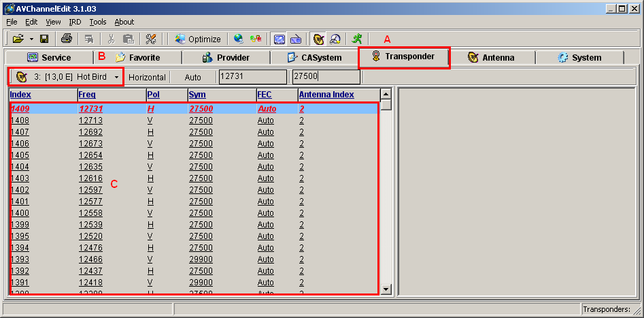Click frequency 12539 in the list
Image resolution: width=644 pixels, height=318 pixels.
click(90, 225)
